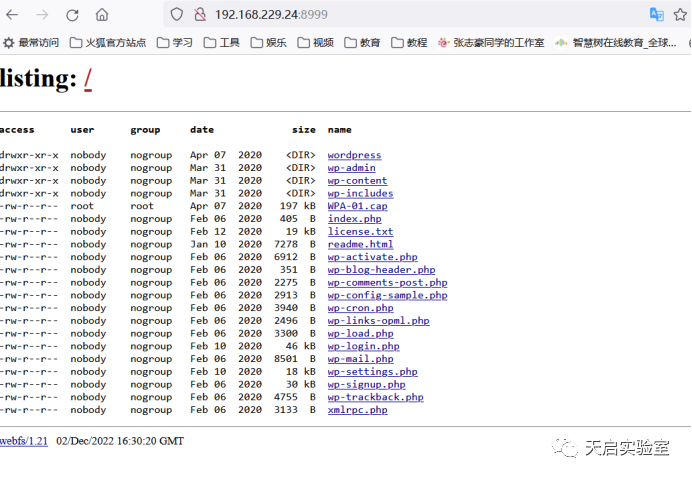The image size is (692, 478).
Task: Open the 娱乐 bookmark folder
Action: click(268, 42)
